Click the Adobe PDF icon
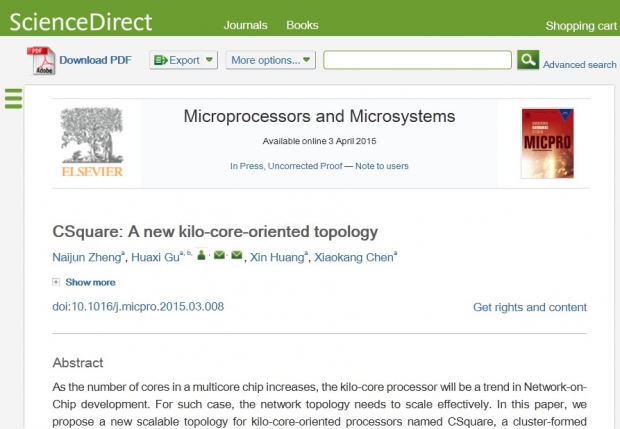The height and width of the screenshot is (429, 620). pos(41,60)
